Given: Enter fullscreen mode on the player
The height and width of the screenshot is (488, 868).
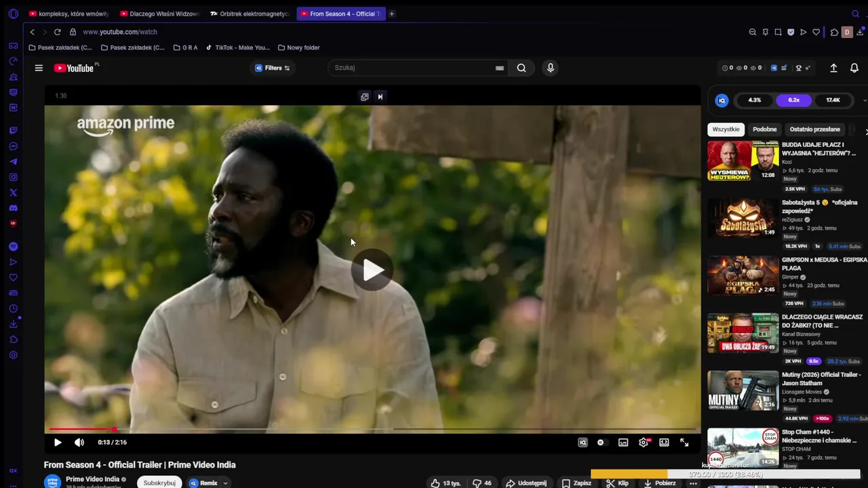Looking at the screenshot, I should click(x=684, y=443).
